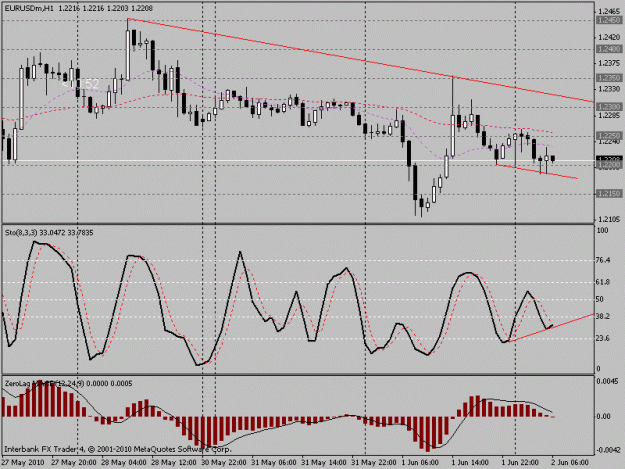Select the 1.2420 price scale value
Screen dimensions: 625x469
(609, 37)
